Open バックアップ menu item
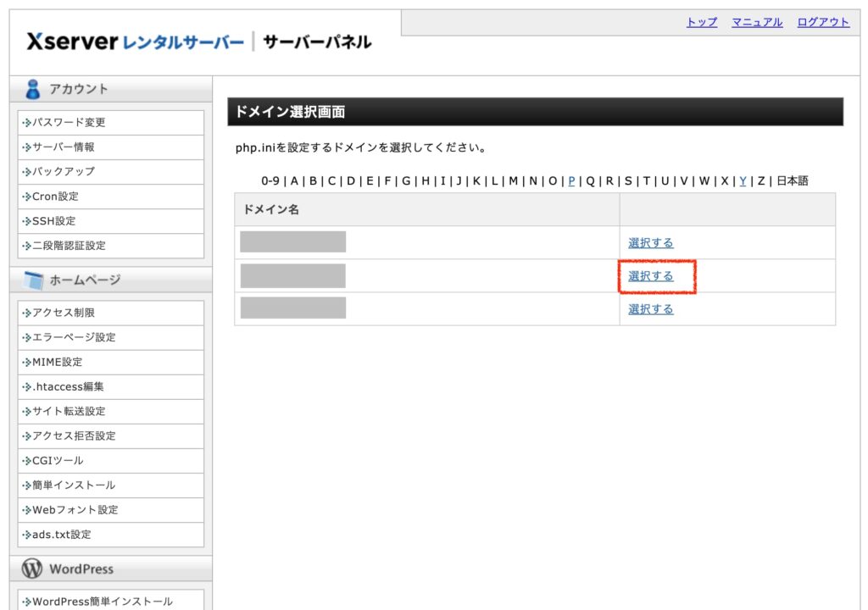Viewport: 868px width, 610px height. 111,172
